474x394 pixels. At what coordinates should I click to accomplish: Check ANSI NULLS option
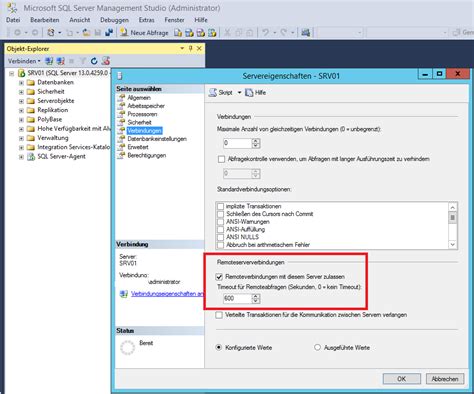pos(220,237)
